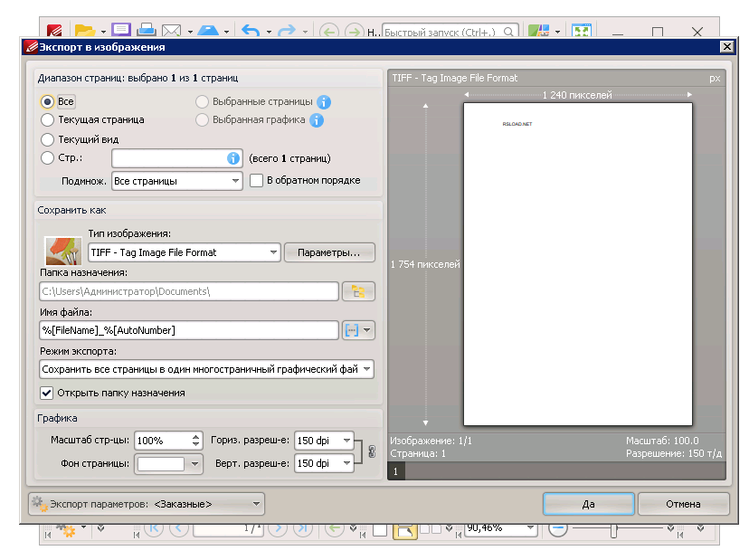Click green Back navigation icon in main toolbar
749x560 pixels.
(328, 32)
